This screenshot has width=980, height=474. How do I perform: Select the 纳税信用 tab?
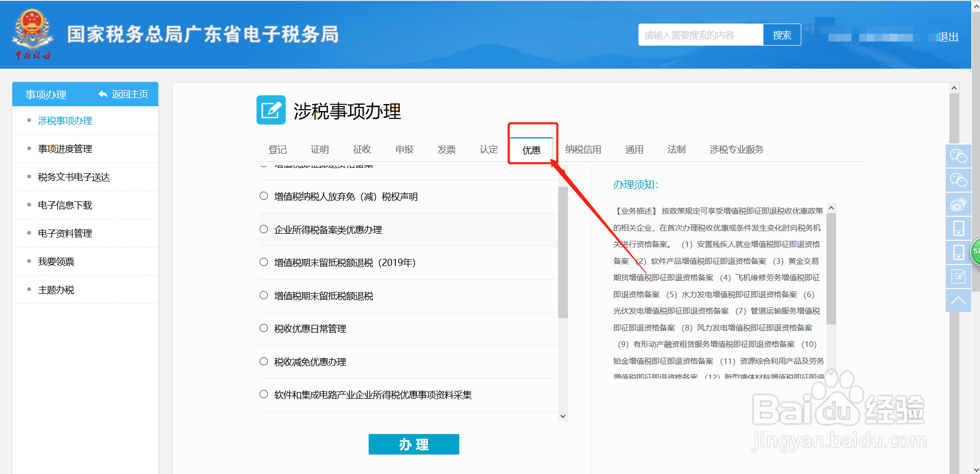[x=583, y=149]
